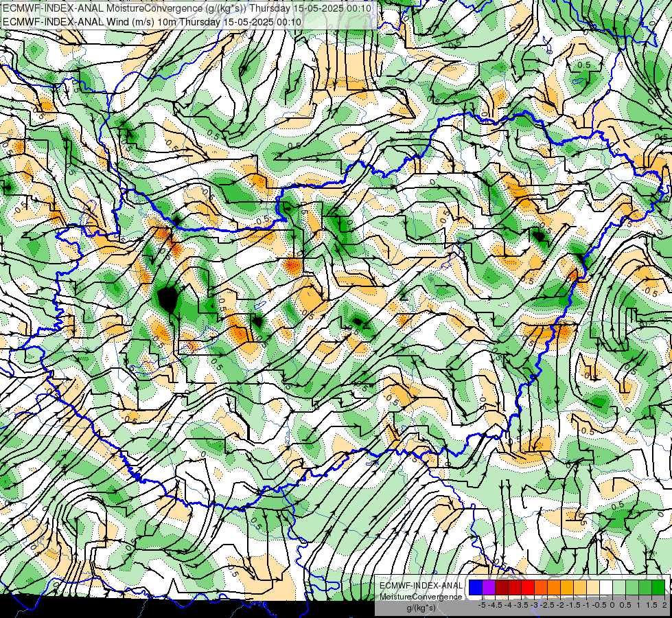This screenshot has width=672, height=618.
Task: Click the legend tick label -0.5
Action: 599,605
